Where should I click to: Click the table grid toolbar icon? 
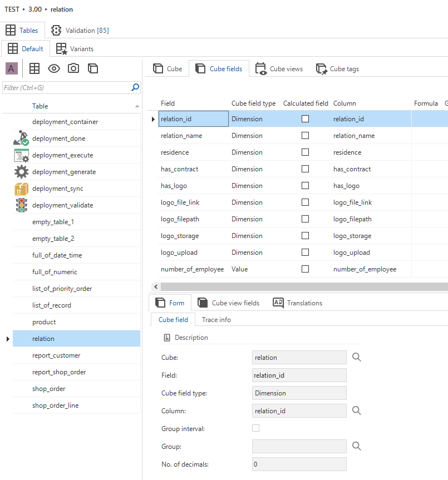(35, 68)
